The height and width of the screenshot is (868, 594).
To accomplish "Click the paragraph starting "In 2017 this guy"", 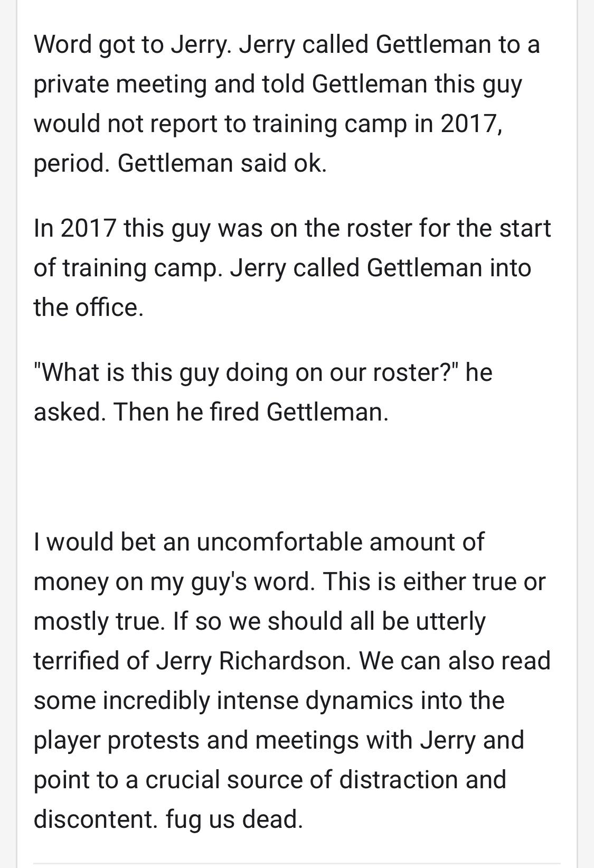I will tap(292, 267).
